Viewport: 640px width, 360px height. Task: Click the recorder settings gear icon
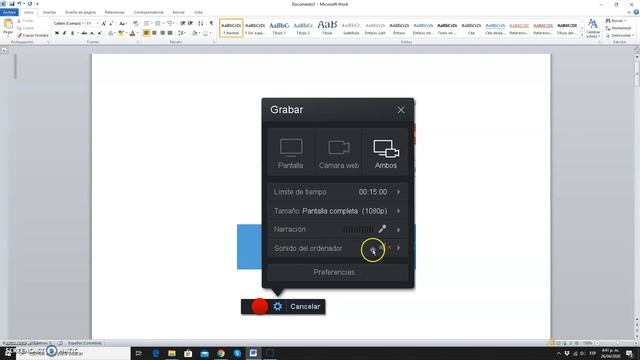pyautogui.click(x=278, y=307)
